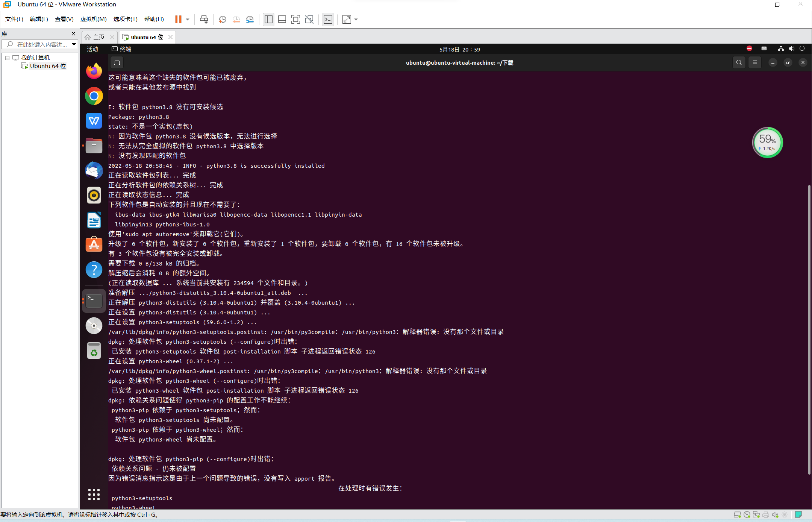The height and width of the screenshot is (522, 812).
Task: Open the library search filter dropdown
Action: point(74,44)
